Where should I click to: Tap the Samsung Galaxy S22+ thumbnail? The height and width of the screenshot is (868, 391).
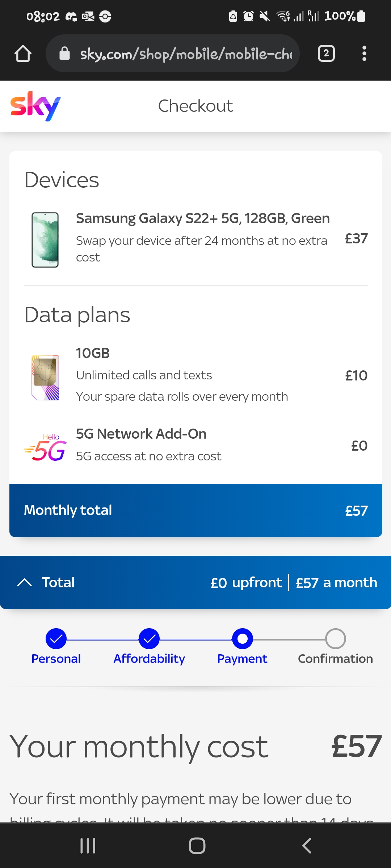pos(45,240)
